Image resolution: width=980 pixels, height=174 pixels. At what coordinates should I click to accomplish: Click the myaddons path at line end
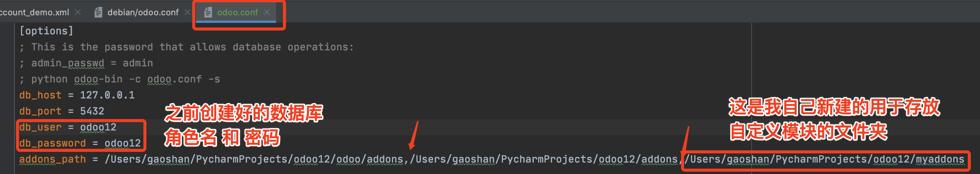tap(825, 159)
